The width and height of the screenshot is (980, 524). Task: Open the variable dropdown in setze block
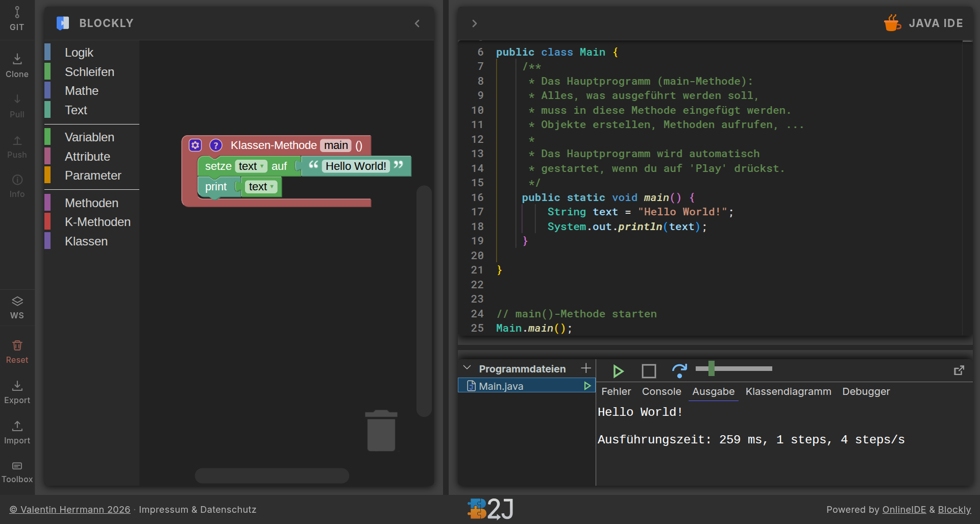point(251,166)
